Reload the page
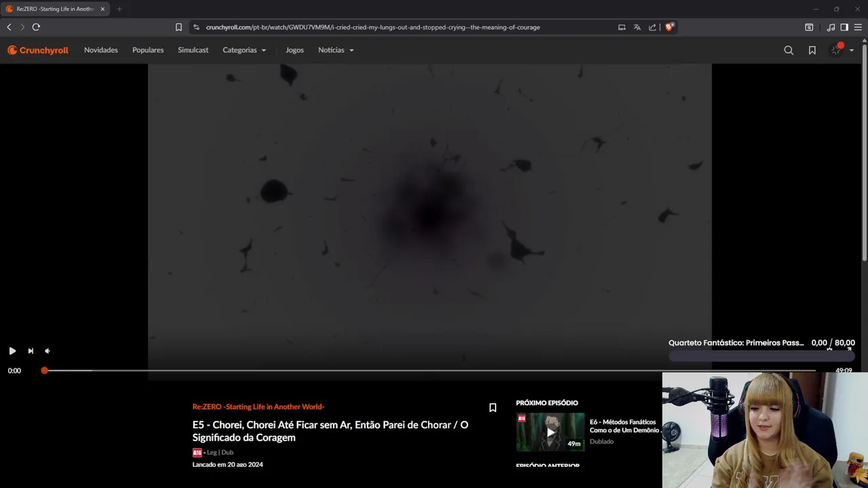This screenshot has width=868, height=488. [36, 27]
